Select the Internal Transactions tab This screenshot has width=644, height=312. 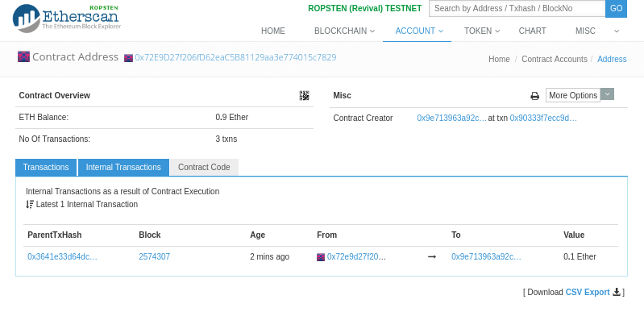pyautogui.click(x=123, y=168)
